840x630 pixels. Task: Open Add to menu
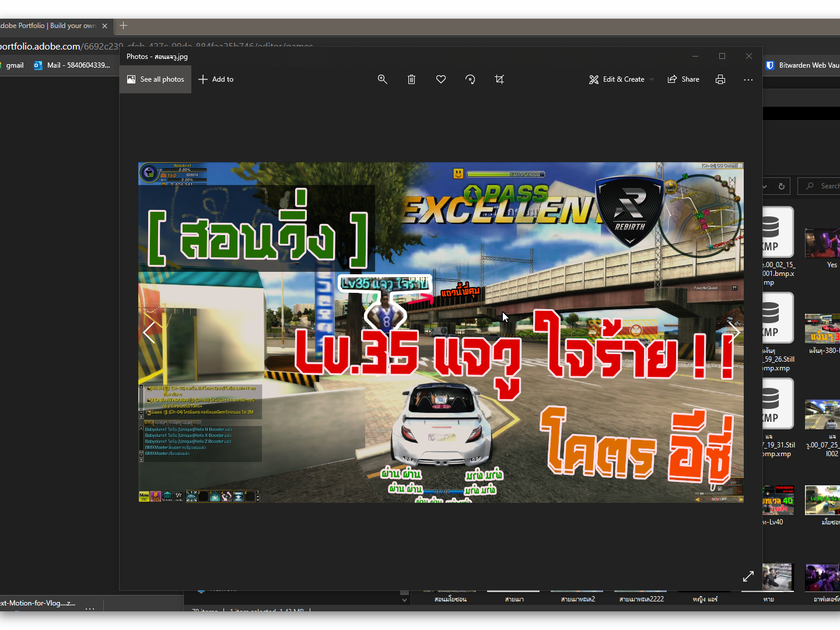(x=216, y=79)
